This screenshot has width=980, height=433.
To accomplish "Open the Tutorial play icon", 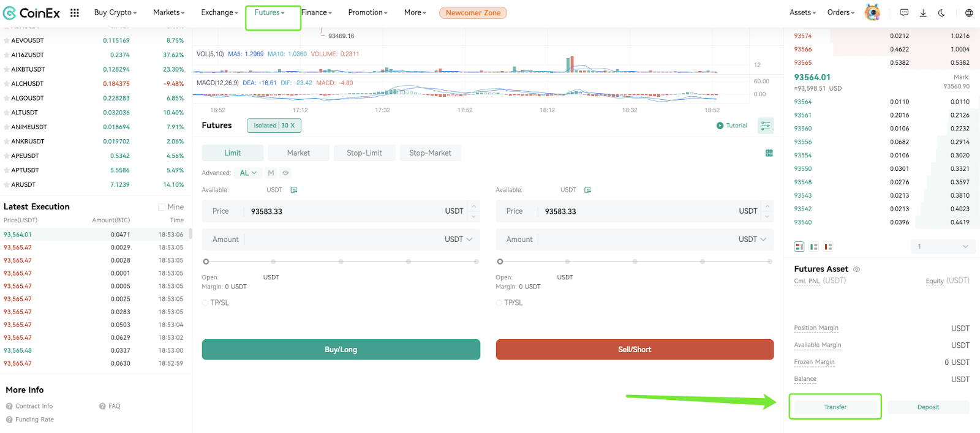I will [720, 126].
